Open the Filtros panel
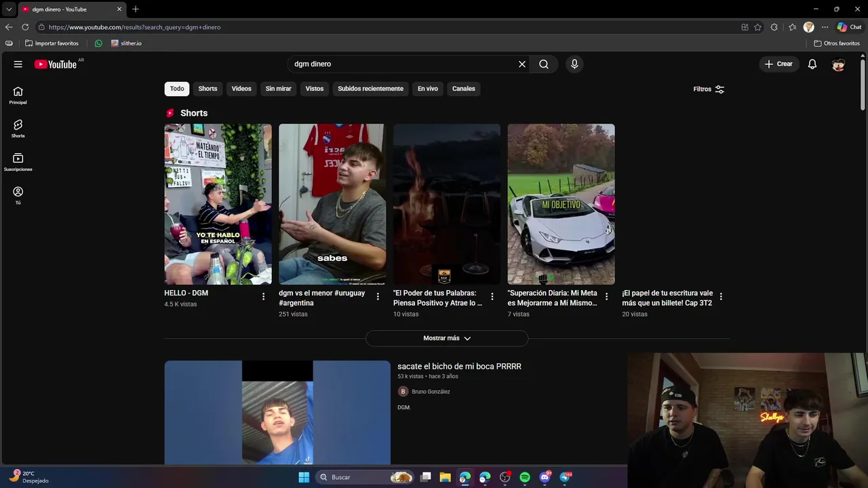This screenshot has height=488, width=868. pos(709,89)
